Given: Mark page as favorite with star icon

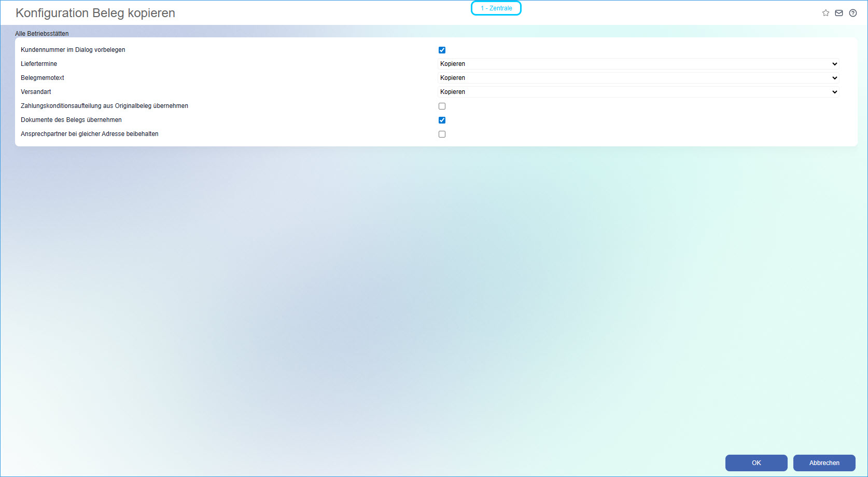Looking at the screenshot, I should (825, 13).
